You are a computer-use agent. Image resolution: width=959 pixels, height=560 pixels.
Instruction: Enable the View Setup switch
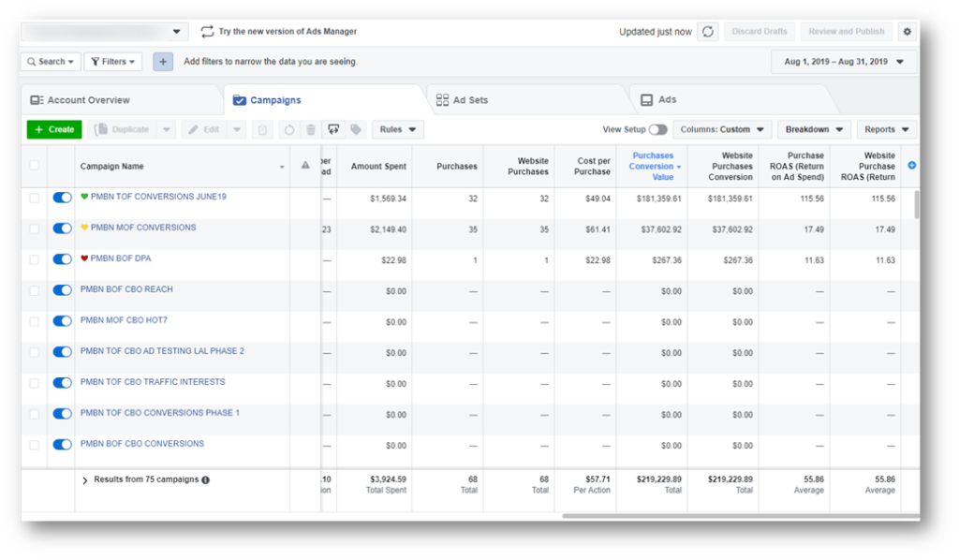point(658,129)
